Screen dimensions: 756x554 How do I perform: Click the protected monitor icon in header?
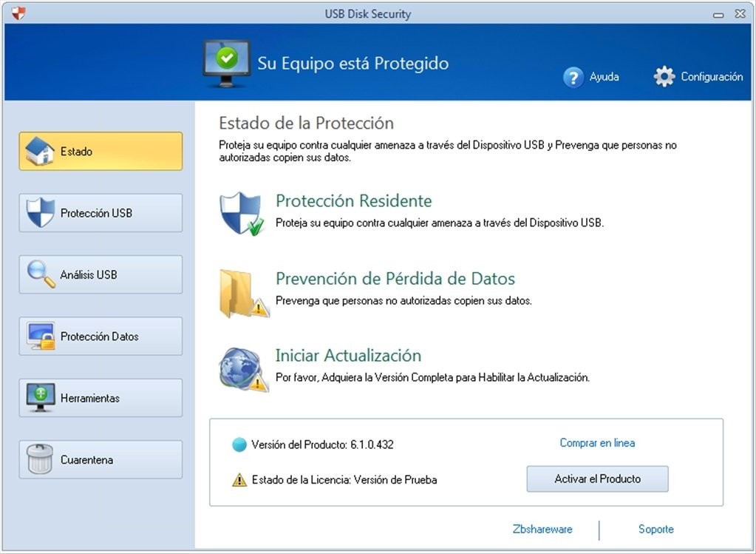(x=226, y=64)
